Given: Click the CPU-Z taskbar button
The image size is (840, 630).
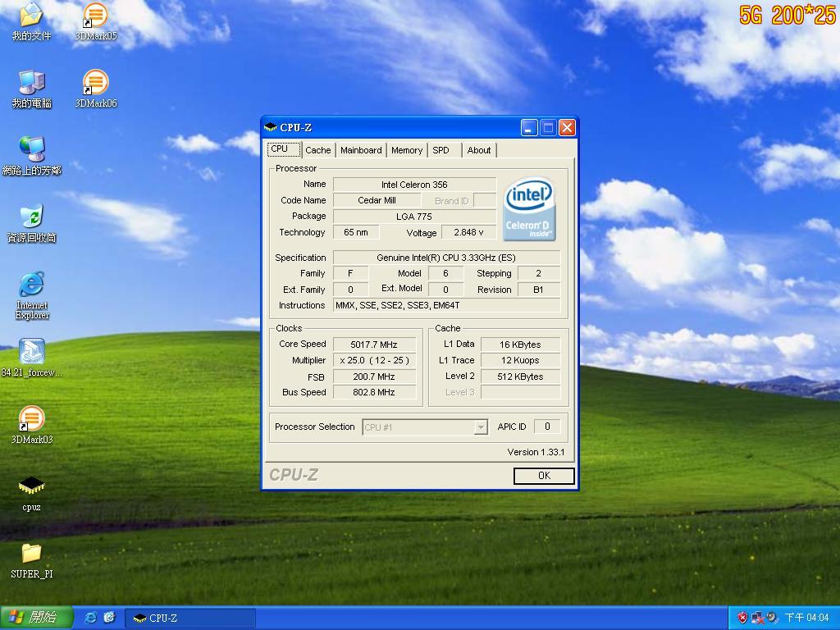Looking at the screenshot, I should tap(190, 619).
